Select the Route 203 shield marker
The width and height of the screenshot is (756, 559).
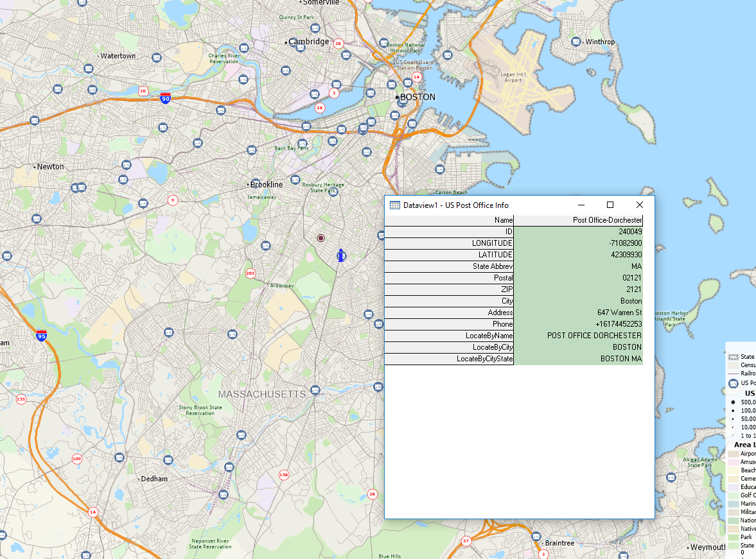(x=250, y=273)
